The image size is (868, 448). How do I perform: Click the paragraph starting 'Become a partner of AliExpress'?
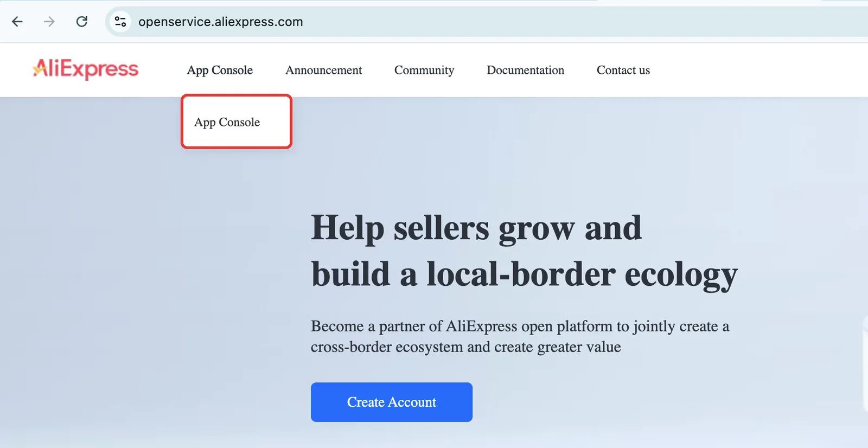pyautogui.click(x=520, y=336)
